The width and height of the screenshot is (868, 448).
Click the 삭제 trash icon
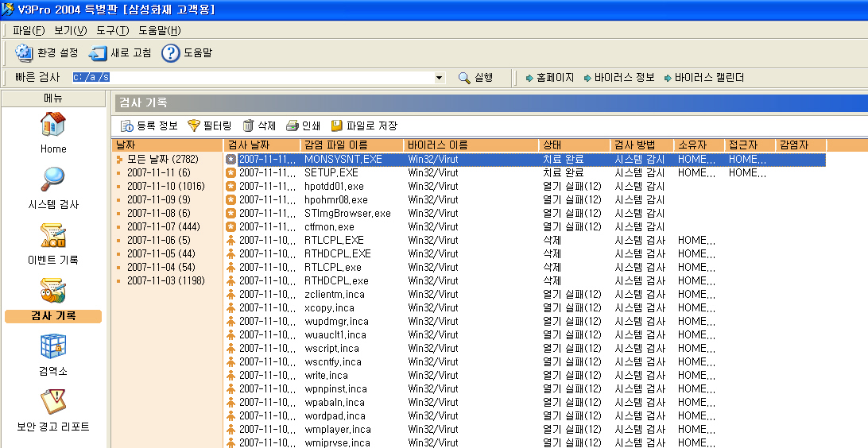[x=249, y=126]
